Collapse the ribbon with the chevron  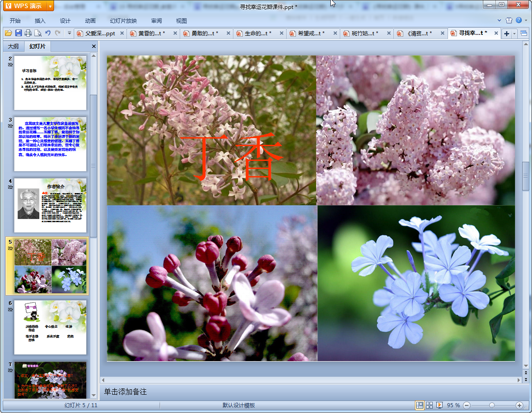[x=499, y=21]
